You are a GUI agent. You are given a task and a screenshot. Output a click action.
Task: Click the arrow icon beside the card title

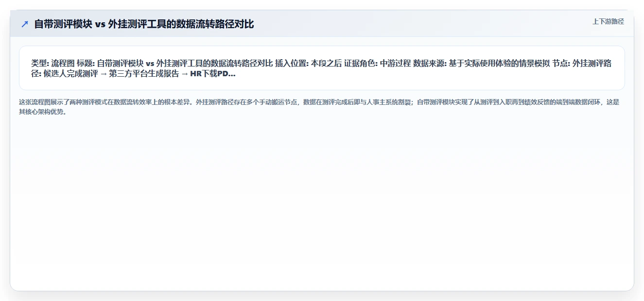(x=25, y=24)
